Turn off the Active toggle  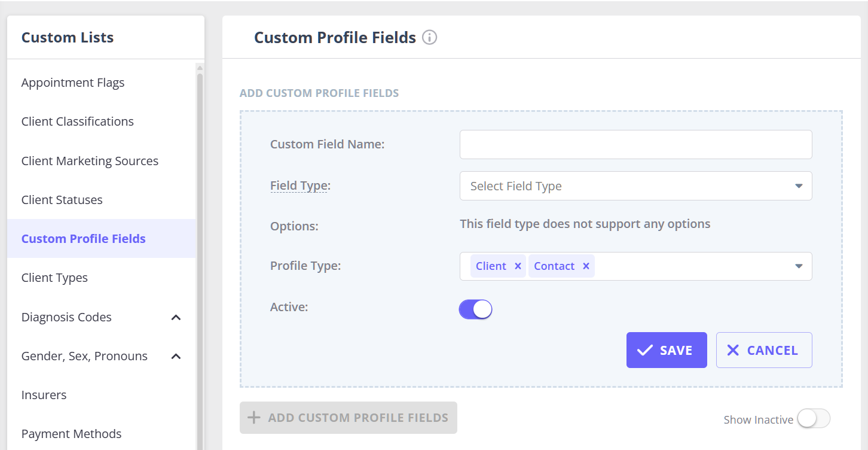[x=475, y=309]
